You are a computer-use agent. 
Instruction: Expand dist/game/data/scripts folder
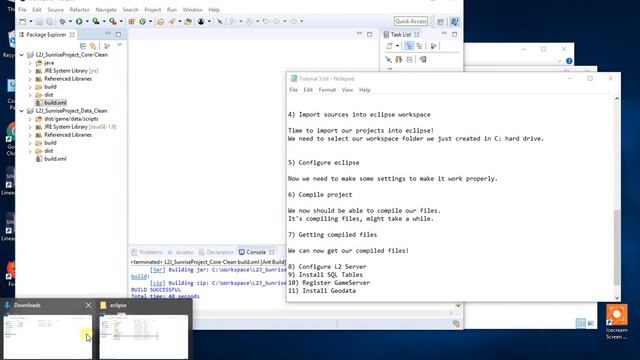tap(30, 119)
